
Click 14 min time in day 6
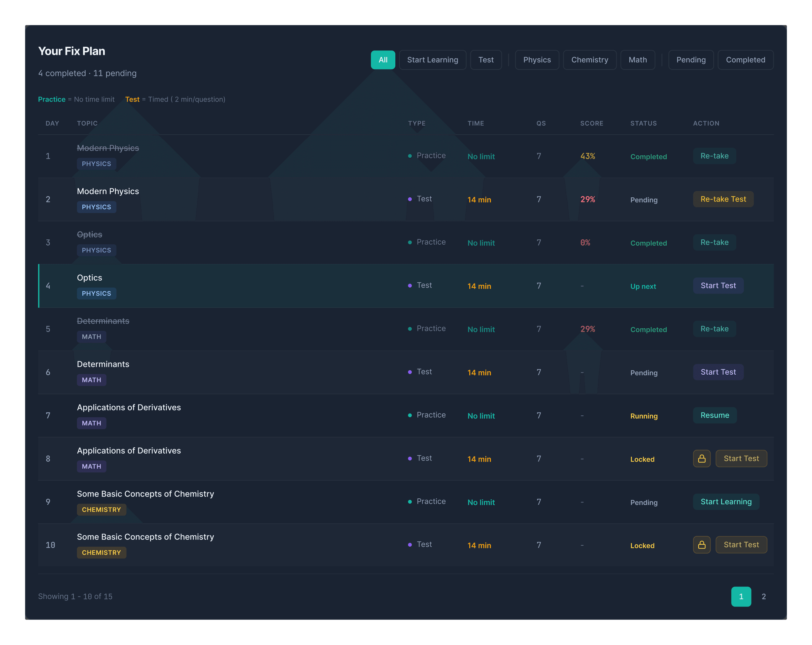(479, 373)
